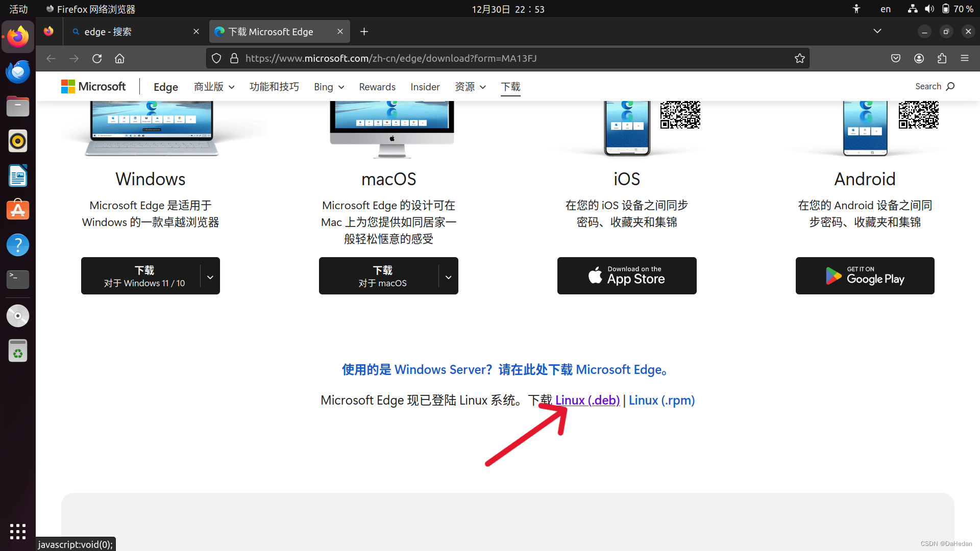Screen dimensions: 980x551
Task: Expand Windows download options arrow
Action: click(x=210, y=277)
